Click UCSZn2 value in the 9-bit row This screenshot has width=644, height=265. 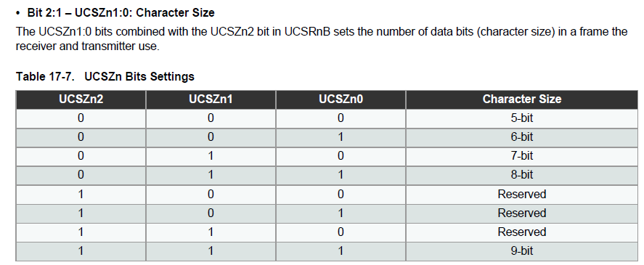pos(81,251)
